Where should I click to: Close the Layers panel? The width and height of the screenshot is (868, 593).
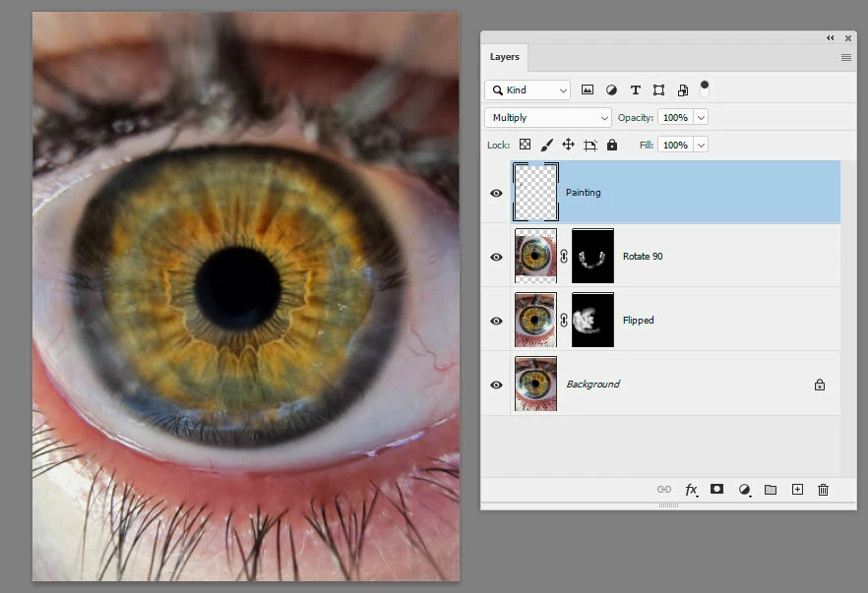[848, 38]
